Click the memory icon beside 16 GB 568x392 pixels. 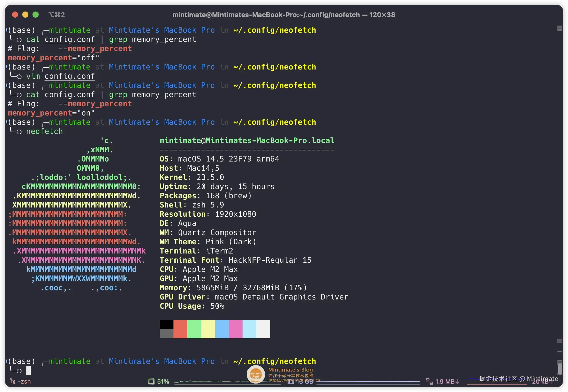coord(290,382)
